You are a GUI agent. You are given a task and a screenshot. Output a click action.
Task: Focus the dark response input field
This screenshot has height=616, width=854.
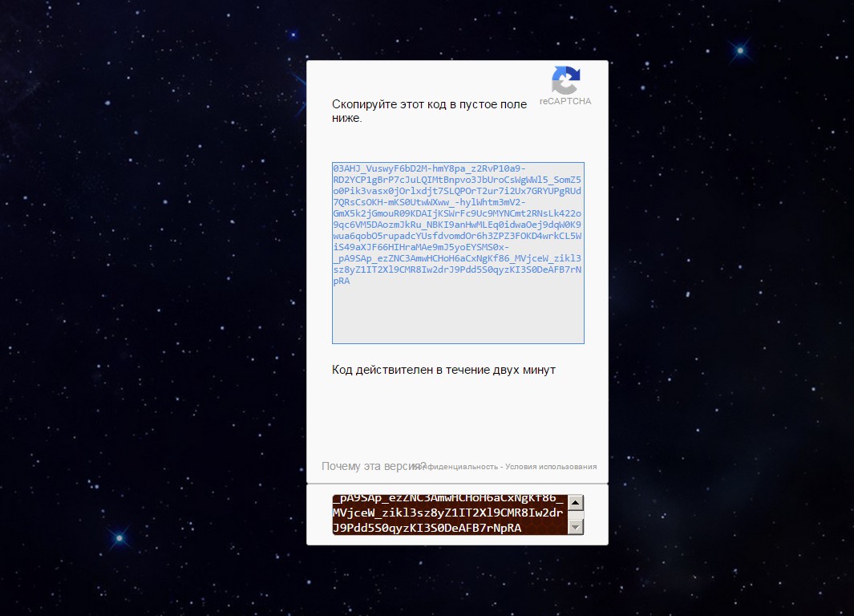click(x=451, y=514)
